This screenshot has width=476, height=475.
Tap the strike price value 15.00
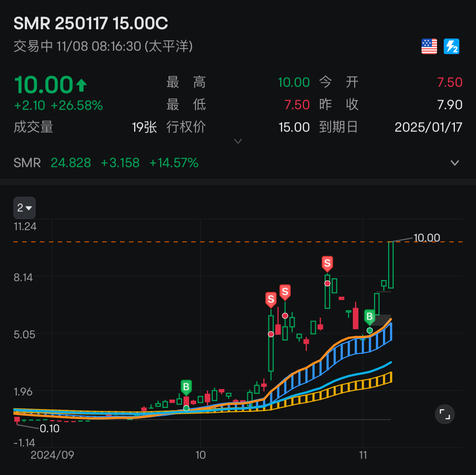click(294, 127)
